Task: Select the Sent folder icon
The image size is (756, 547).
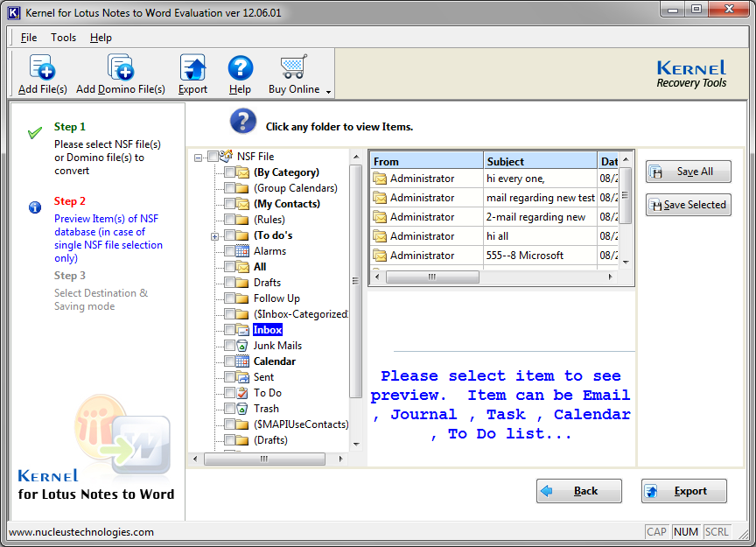Action: (242, 376)
